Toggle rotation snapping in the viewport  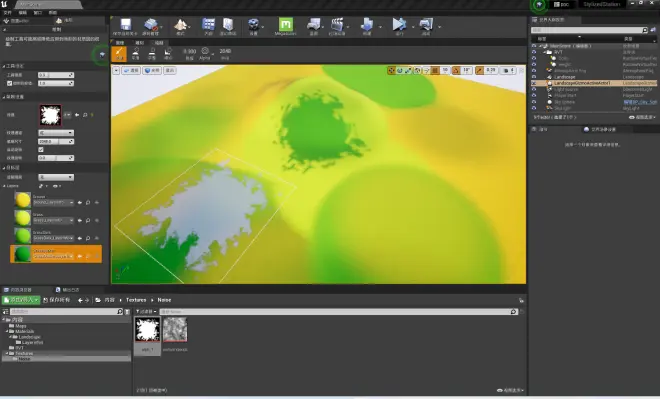click(x=456, y=70)
